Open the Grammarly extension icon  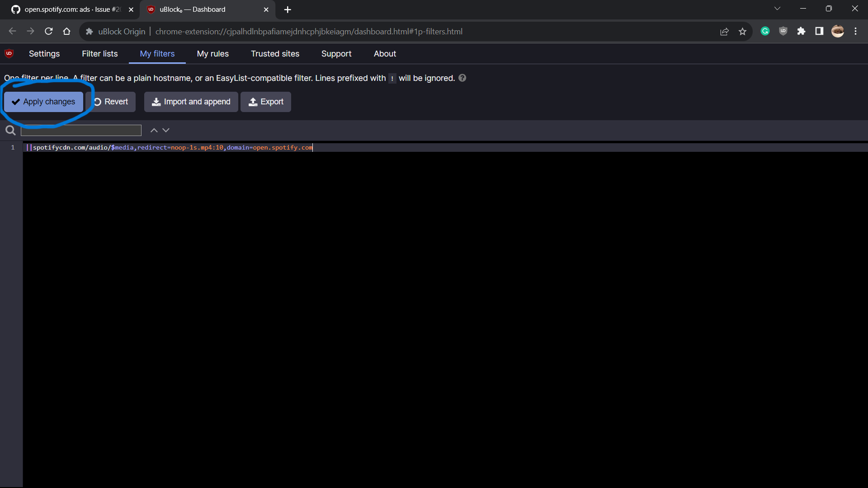click(x=765, y=31)
